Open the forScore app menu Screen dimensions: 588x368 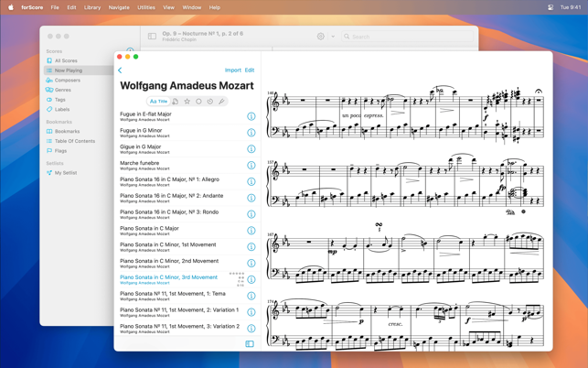coord(32,7)
